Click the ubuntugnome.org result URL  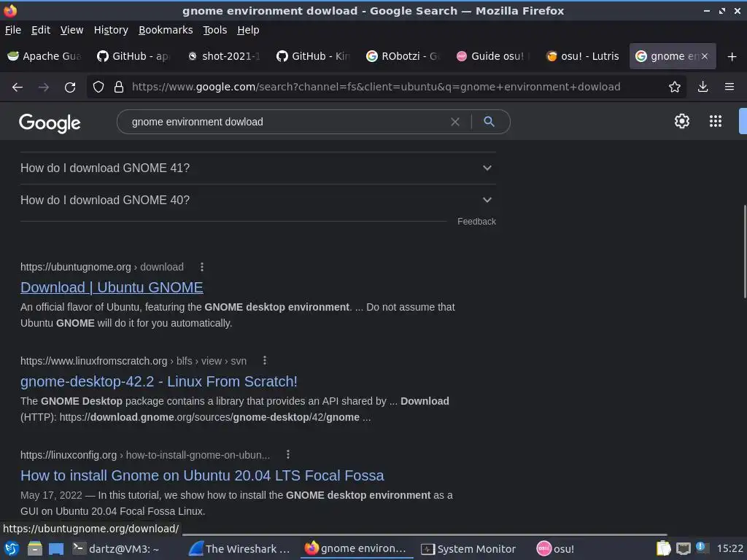click(x=101, y=267)
